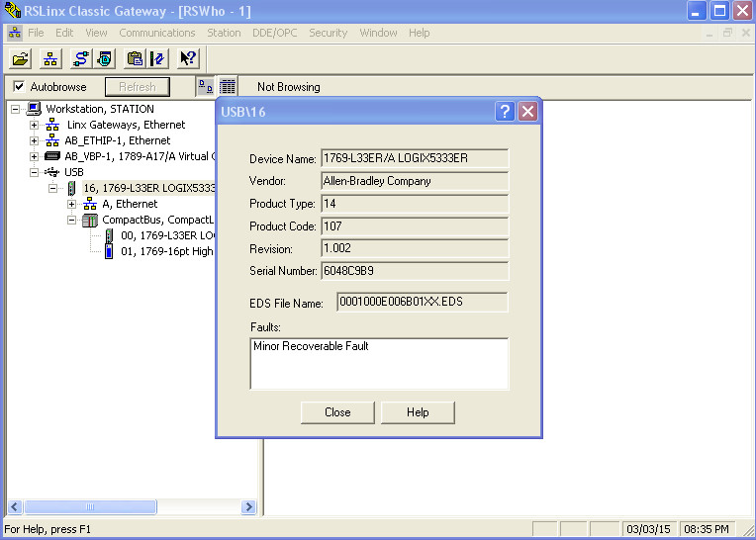Click the Revision field 1.002
Viewport: 756px width, 540px height.
click(415, 248)
